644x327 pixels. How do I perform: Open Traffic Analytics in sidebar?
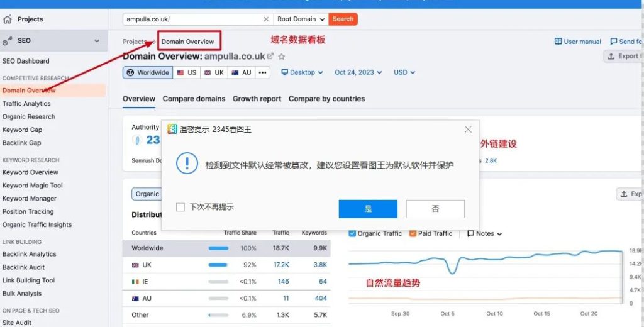[26, 104]
